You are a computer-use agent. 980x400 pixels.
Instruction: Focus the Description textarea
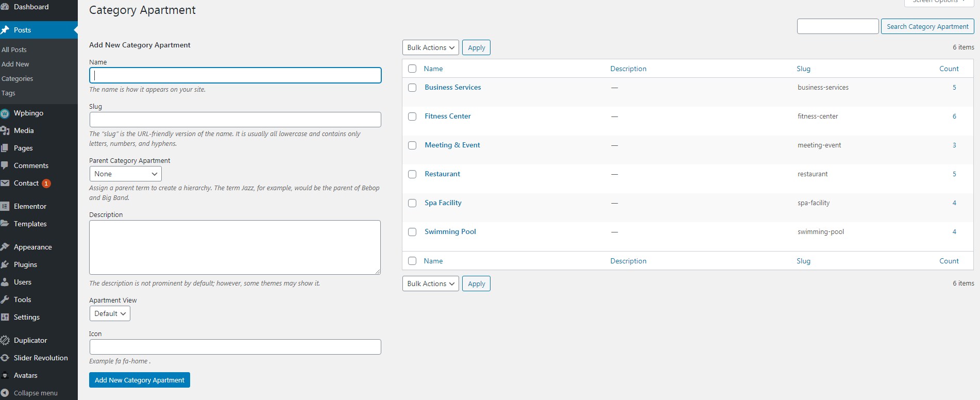pos(235,247)
